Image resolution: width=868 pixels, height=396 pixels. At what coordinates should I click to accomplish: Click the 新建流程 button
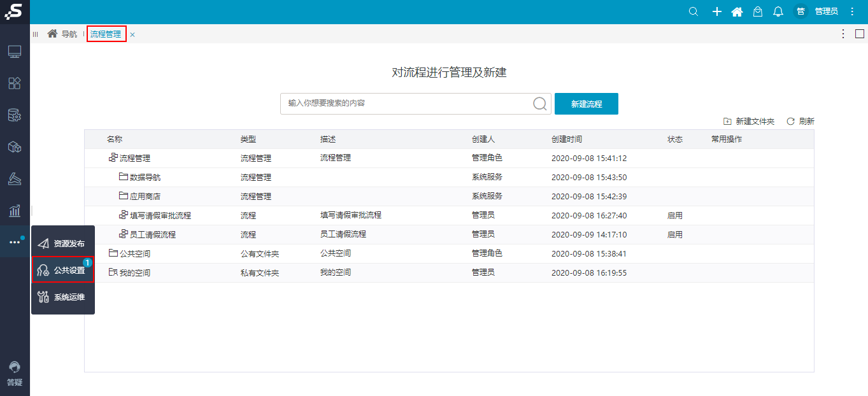(x=587, y=104)
